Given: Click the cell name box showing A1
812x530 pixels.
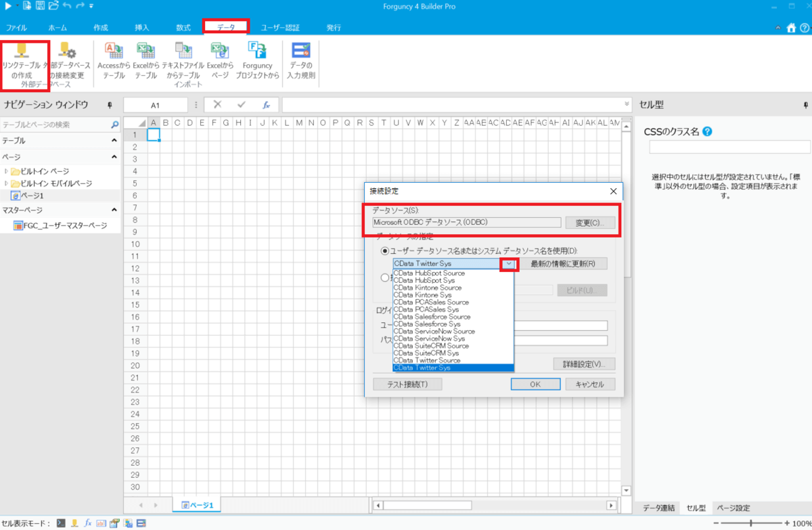Looking at the screenshot, I should coord(156,105).
